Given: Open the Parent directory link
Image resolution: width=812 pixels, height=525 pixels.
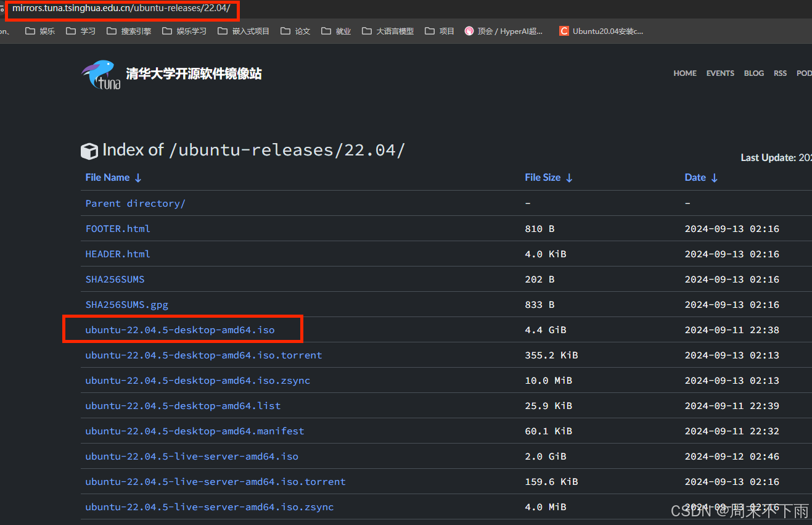Looking at the screenshot, I should (135, 204).
